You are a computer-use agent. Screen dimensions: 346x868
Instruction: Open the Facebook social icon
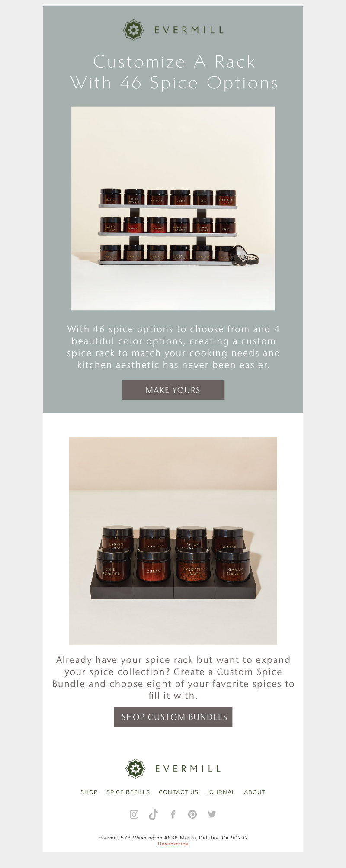pos(173,814)
